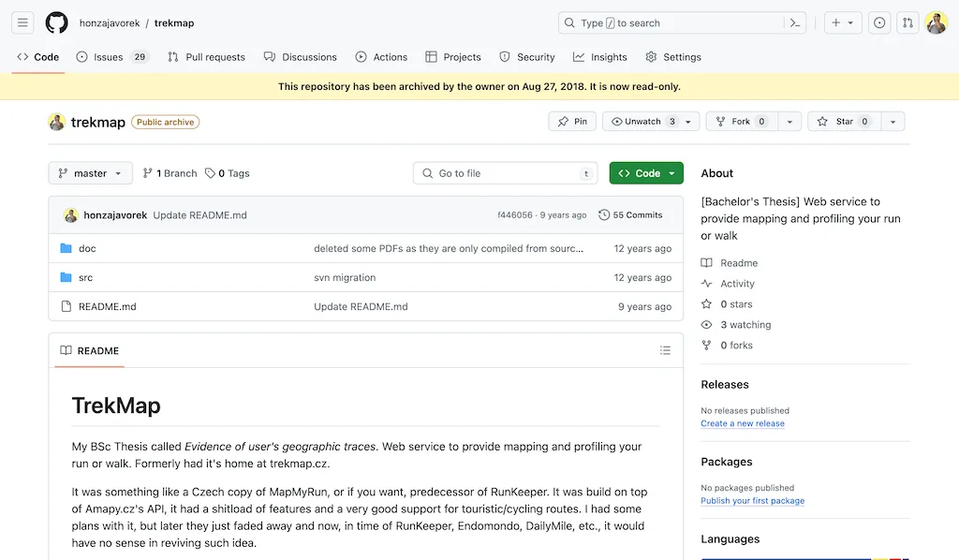Open commit hash f446056
Viewport: 959px width, 560px height.
pyautogui.click(x=514, y=214)
